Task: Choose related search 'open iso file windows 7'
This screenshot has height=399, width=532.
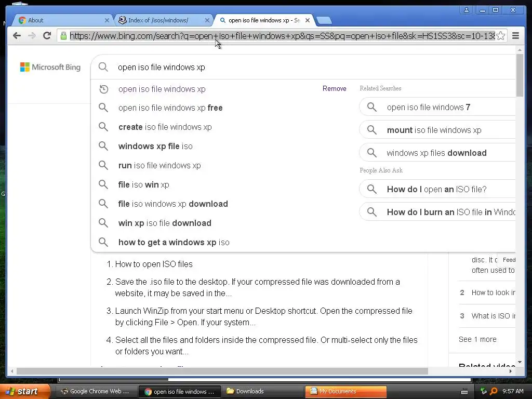Action: [437, 107]
